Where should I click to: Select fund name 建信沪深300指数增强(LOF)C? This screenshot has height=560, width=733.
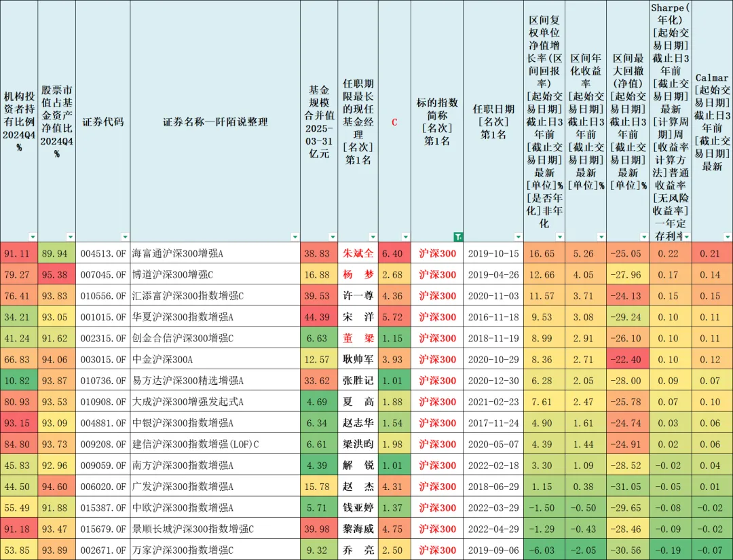pyautogui.click(x=195, y=444)
